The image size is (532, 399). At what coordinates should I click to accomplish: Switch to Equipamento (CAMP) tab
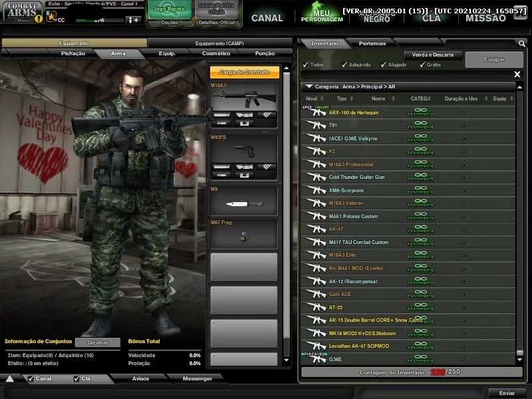[x=219, y=43]
